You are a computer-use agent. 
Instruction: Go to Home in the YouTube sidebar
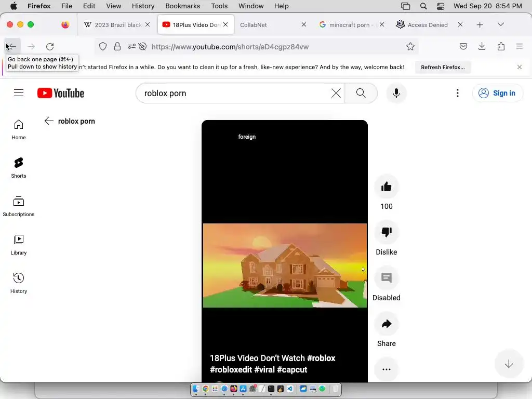tap(19, 130)
